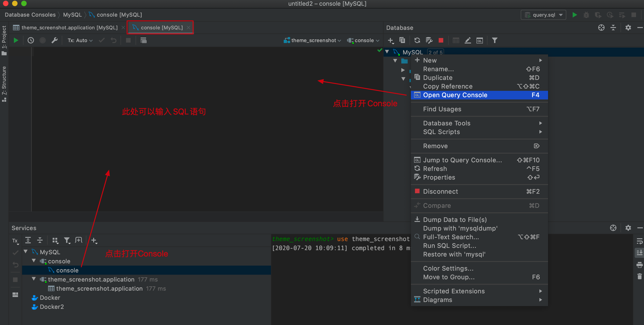Collapse the console group in Services tree

pyautogui.click(x=34, y=261)
